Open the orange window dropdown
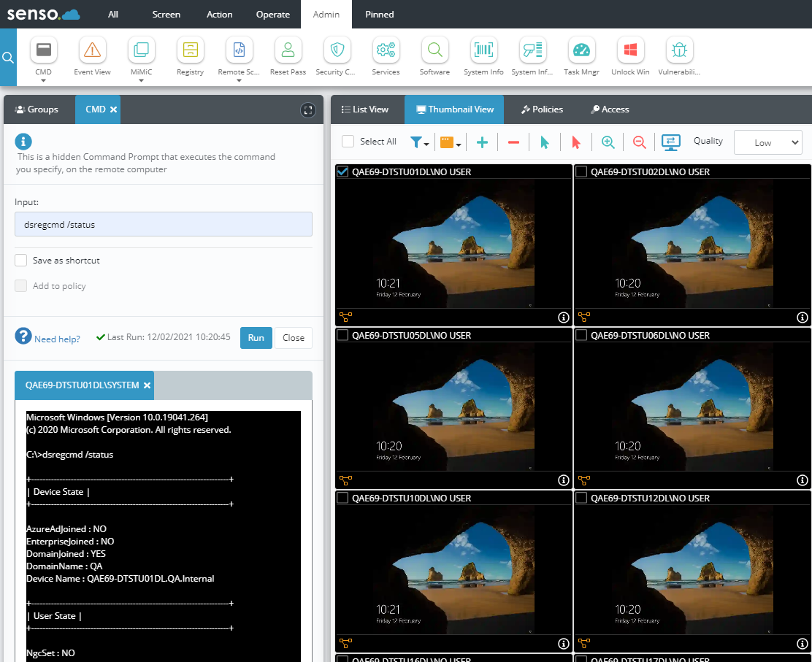 [451, 142]
